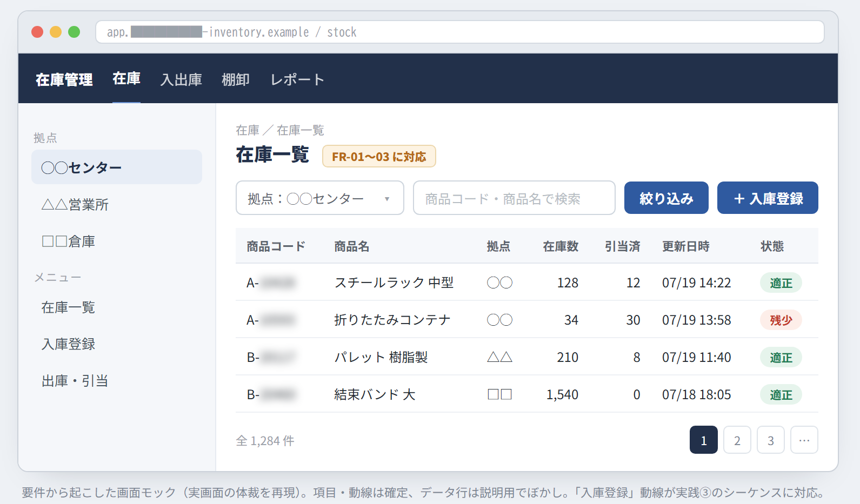The height and width of the screenshot is (504, 860).
Task: Select △△営業所 in the sidebar
Action: [117, 204]
